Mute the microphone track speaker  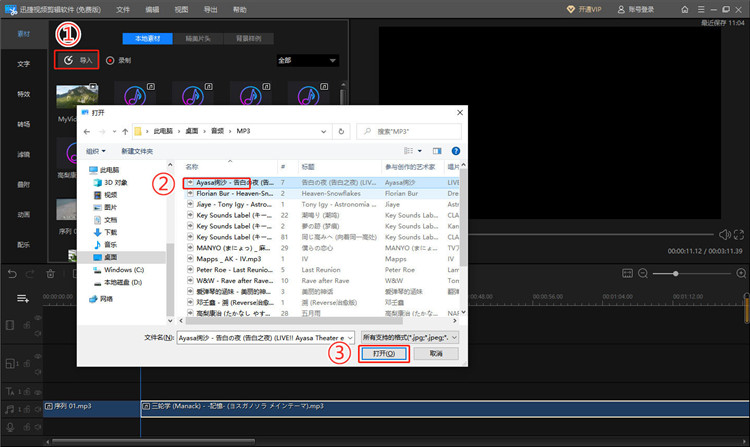click(x=38, y=427)
